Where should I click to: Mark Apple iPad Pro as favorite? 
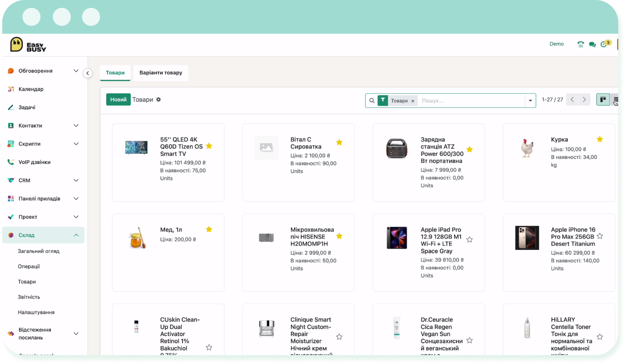[469, 240]
